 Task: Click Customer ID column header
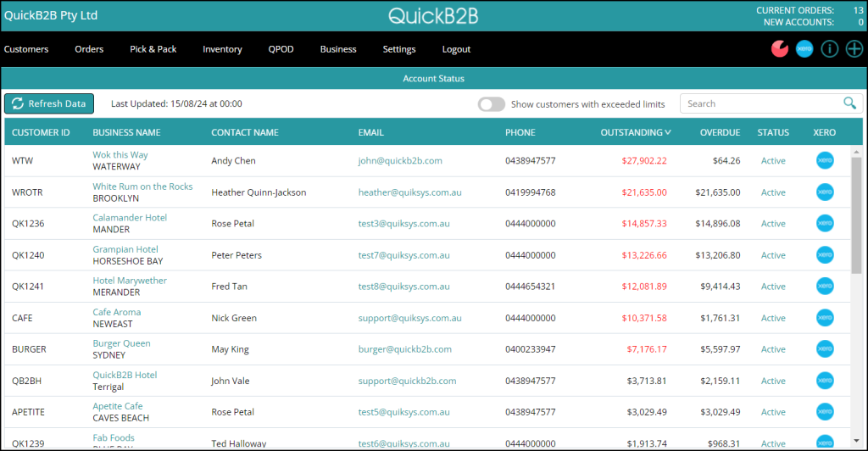[41, 132]
